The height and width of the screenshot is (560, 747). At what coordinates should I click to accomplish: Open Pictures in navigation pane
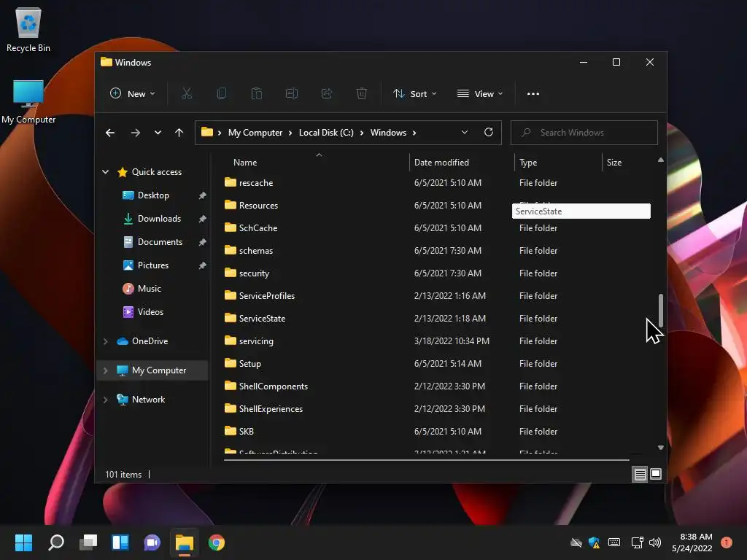tap(153, 265)
